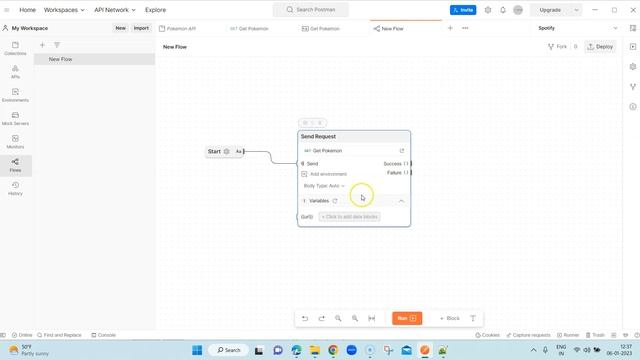Open the API Network dropdown
The image size is (640, 360).
tap(115, 10)
